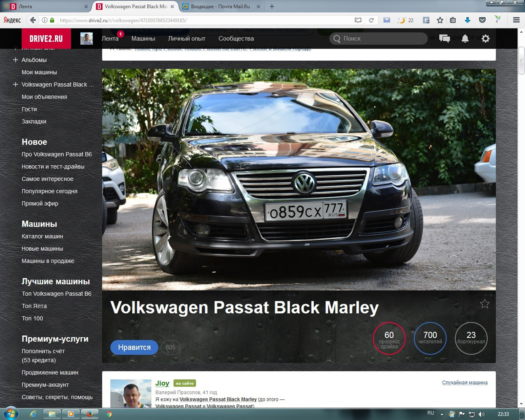Open Мои машины sidebar link
Image resolution: width=525 pixels, height=420 pixels.
click(39, 72)
